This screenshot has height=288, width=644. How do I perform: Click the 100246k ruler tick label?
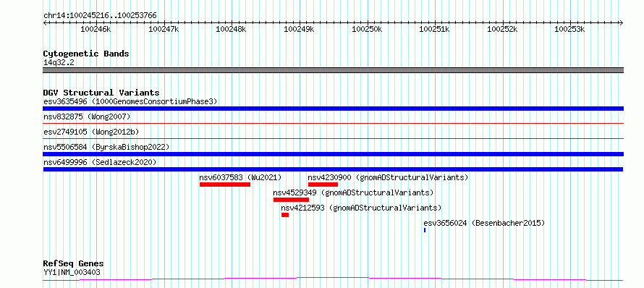pos(96,29)
